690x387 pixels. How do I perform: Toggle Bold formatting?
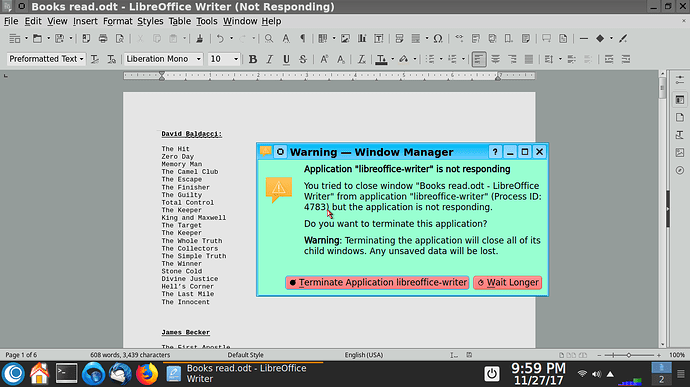253,59
